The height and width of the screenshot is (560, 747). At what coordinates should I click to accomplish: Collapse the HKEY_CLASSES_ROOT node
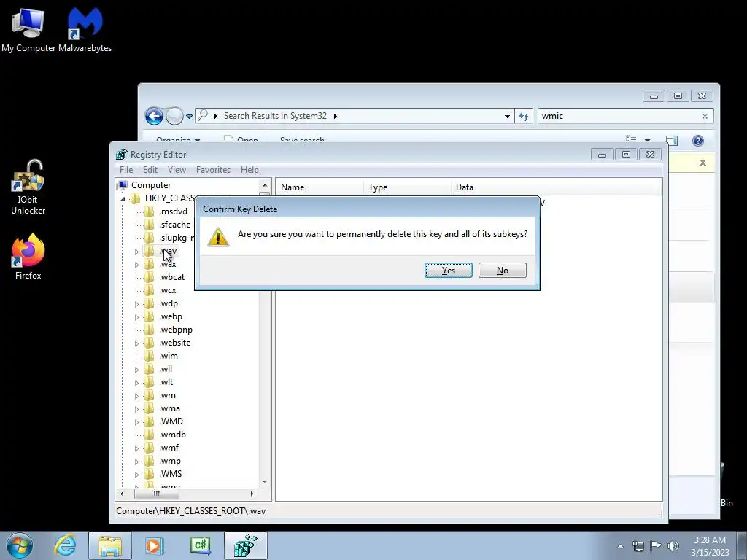pyautogui.click(x=123, y=198)
